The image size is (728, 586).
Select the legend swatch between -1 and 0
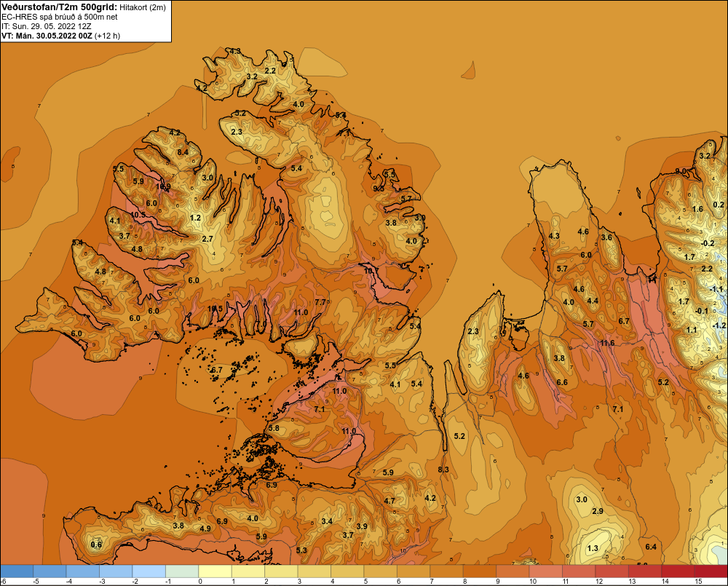(182, 571)
